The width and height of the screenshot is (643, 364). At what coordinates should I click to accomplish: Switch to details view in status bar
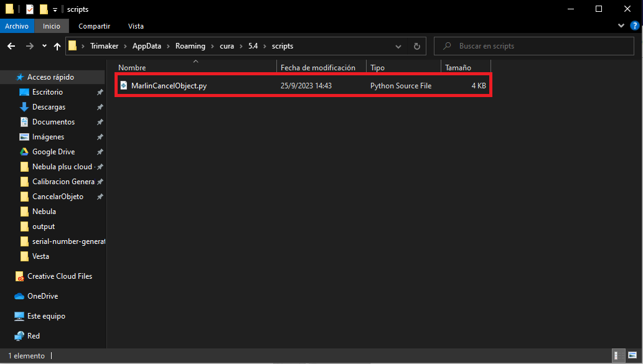coord(618,355)
